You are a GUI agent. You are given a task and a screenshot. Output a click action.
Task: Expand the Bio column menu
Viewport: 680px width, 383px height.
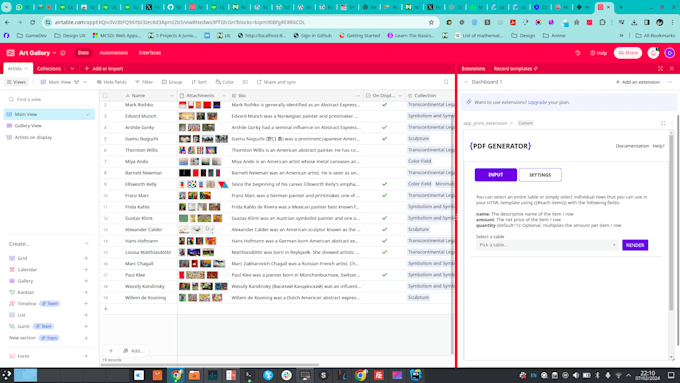pos(358,95)
